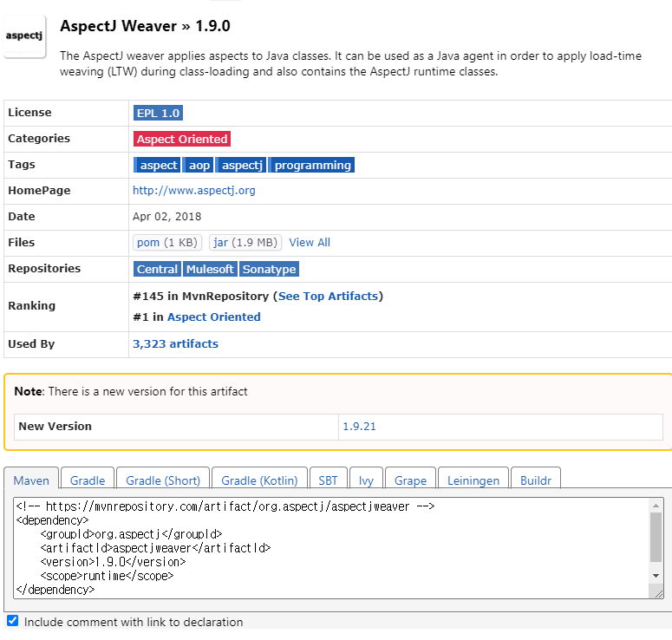Download the jar (1.9 MB) file

(245, 243)
